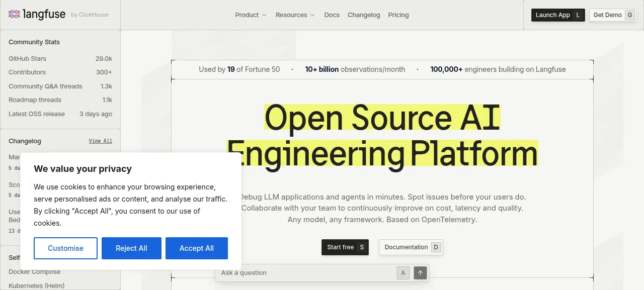Click the A shortcut key badge in ask bar
The image size is (644, 290).
coord(403,273)
